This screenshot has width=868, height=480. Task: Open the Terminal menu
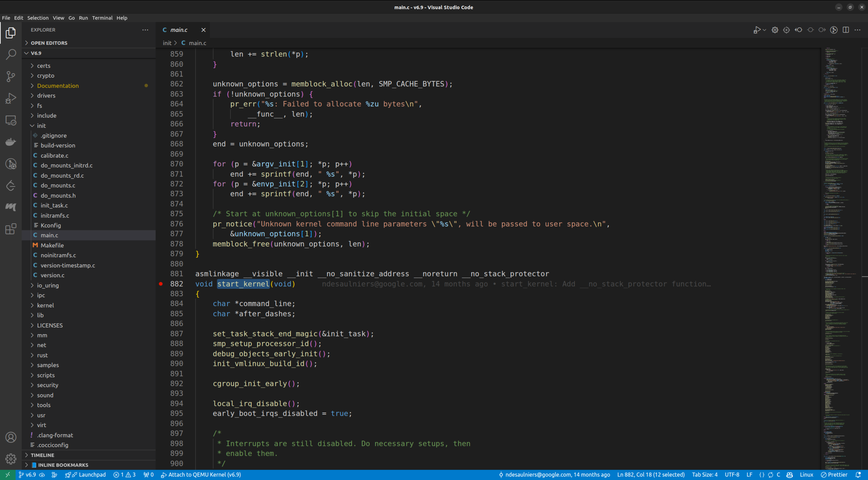point(102,18)
